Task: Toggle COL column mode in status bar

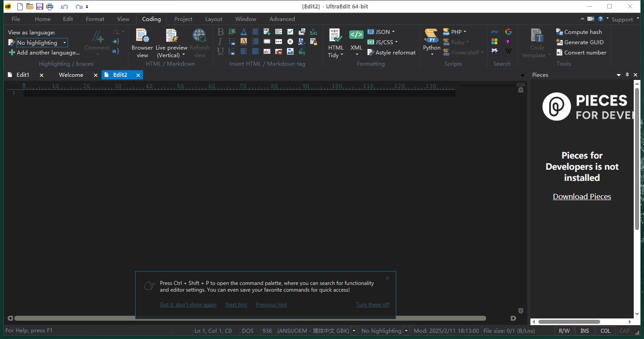Action: pos(606,331)
